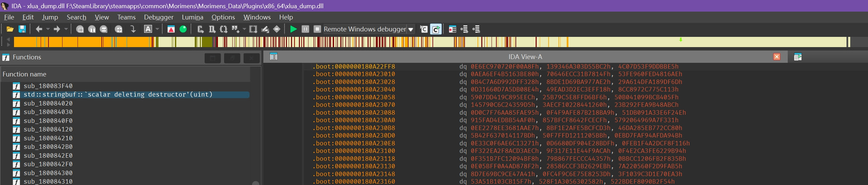Close the IDA View-A tab
The width and height of the screenshot is (868, 185).
point(777,57)
